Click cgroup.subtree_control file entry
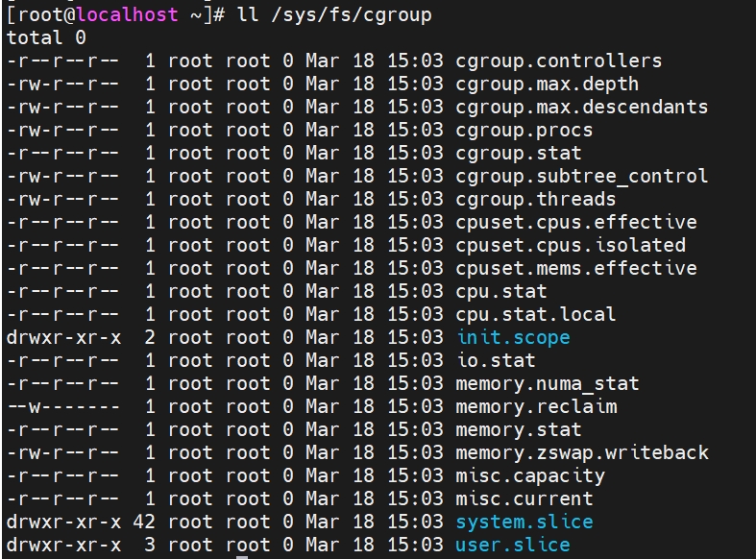The image size is (756, 559). point(582,177)
